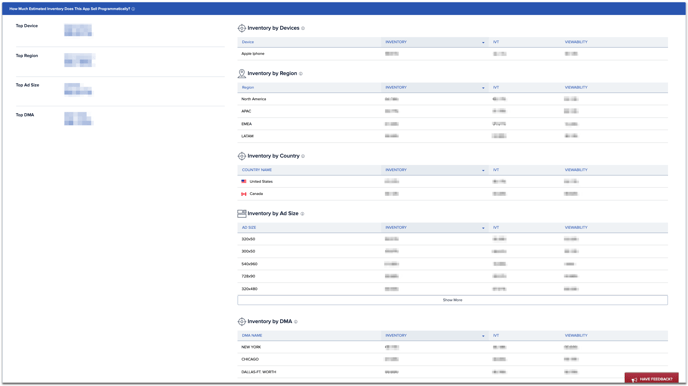This screenshot has height=386, width=688.
Task: Open info tooltip next to Inventory by Devices
Action: (303, 29)
